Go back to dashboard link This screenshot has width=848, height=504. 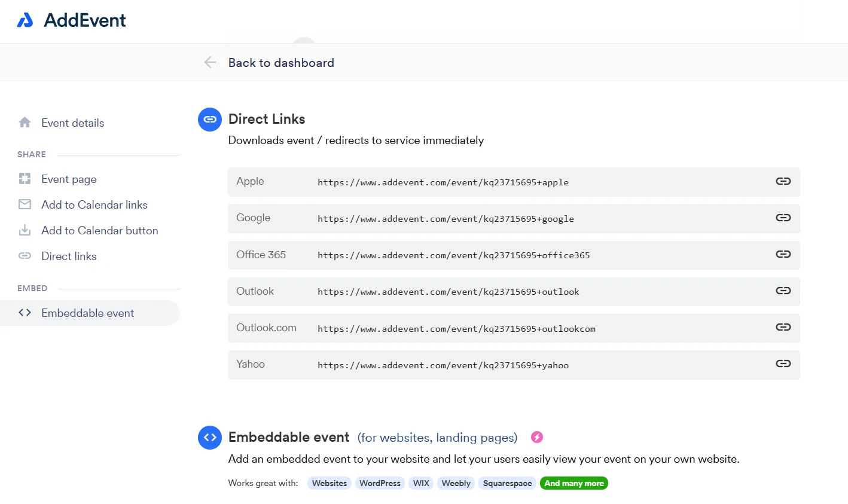tap(281, 63)
